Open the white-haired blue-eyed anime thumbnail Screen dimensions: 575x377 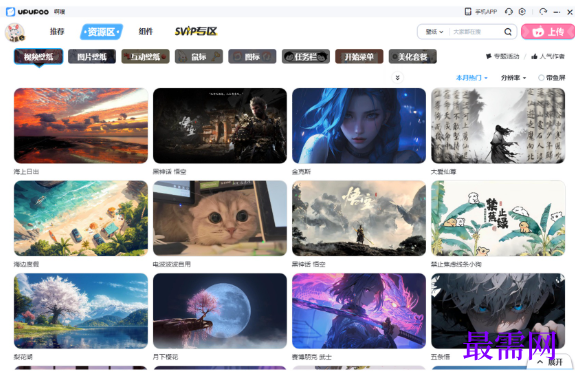[498, 311]
